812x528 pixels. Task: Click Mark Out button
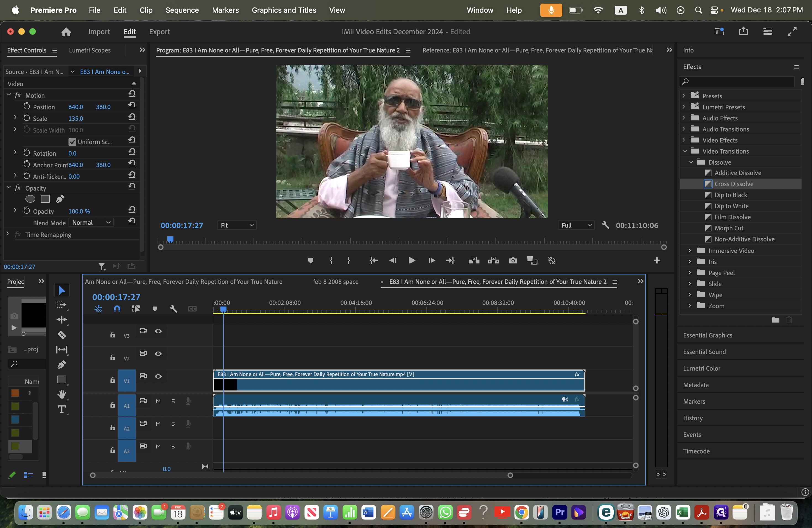348,261
